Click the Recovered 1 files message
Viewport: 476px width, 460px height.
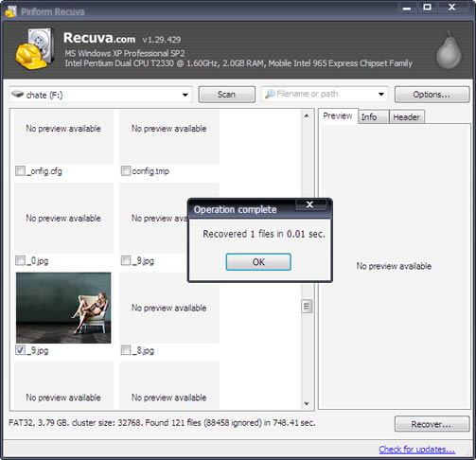coord(264,234)
